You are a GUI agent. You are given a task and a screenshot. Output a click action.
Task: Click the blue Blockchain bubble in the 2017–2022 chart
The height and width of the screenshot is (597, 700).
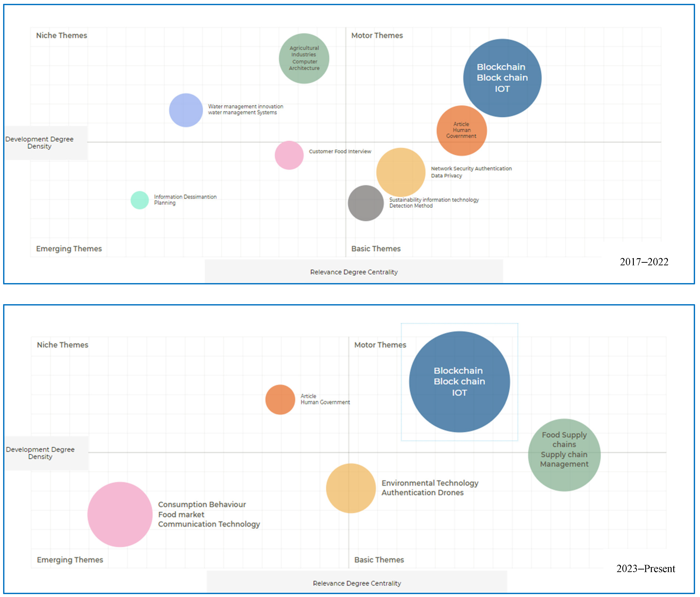502,78
